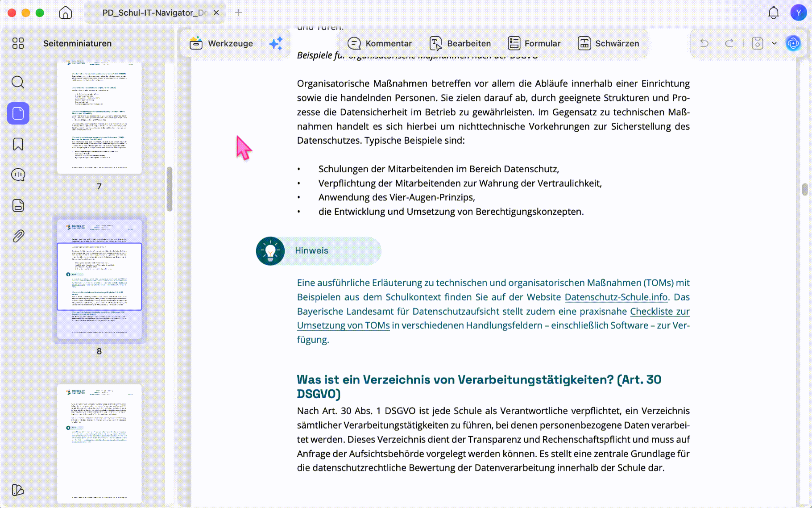Save the document

click(x=757, y=43)
